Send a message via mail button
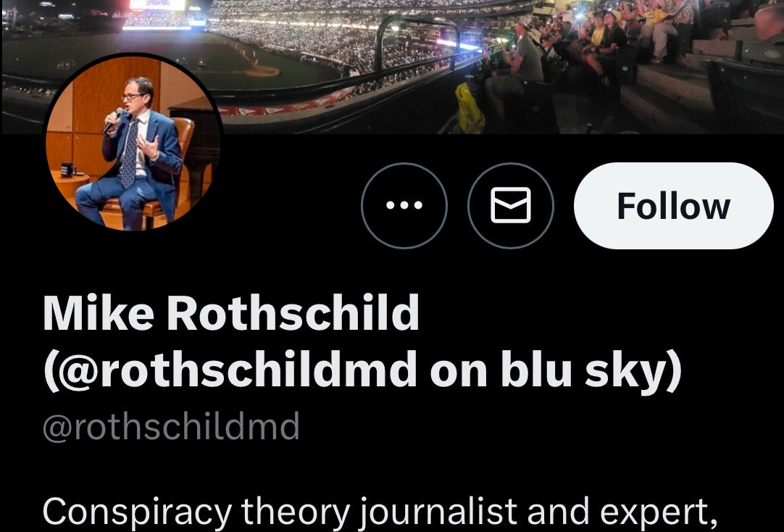Image resolution: width=784 pixels, height=532 pixels. click(511, 206)
